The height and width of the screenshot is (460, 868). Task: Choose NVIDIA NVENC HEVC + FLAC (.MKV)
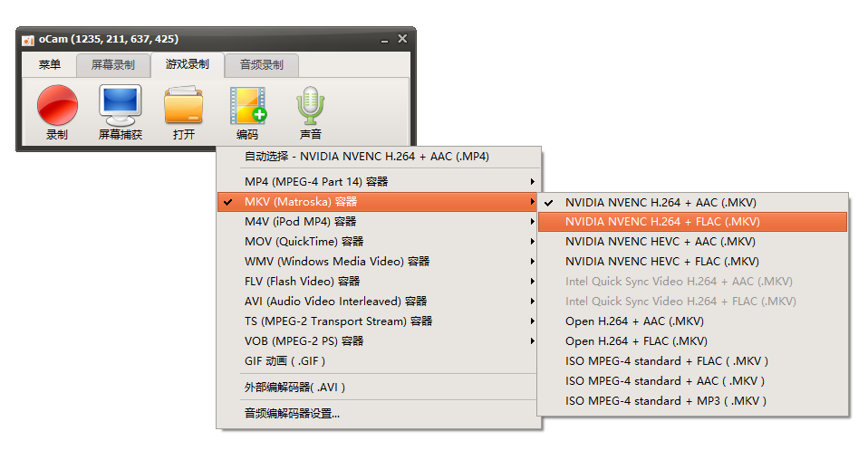(x=692, y=262)
